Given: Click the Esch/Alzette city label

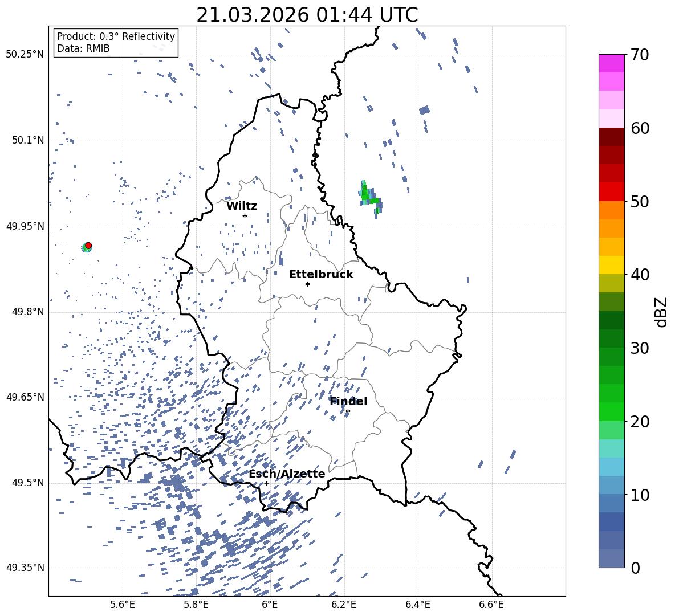Looking at the screenshot, I should [287, 474].
